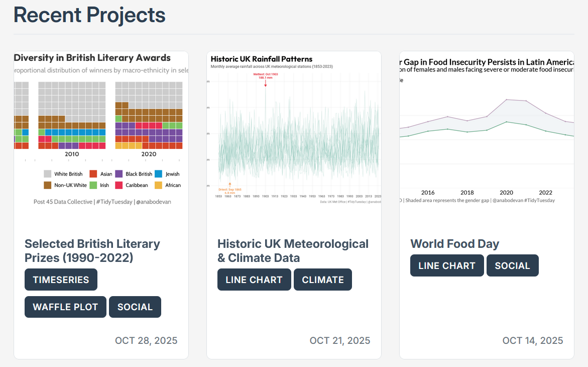Select the Jewish blue legend swatch
Viewport: 588px width, 367px height.
click(158, 174)
